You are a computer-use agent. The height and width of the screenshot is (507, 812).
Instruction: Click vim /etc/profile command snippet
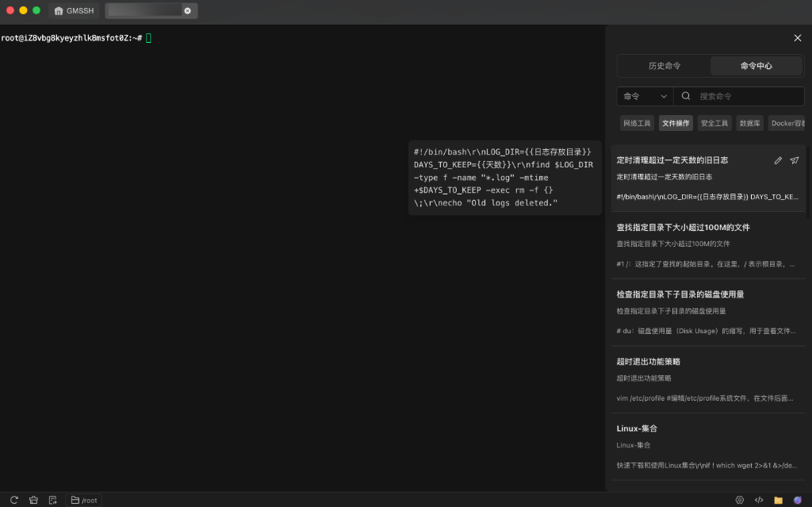(x=704, y=398)
